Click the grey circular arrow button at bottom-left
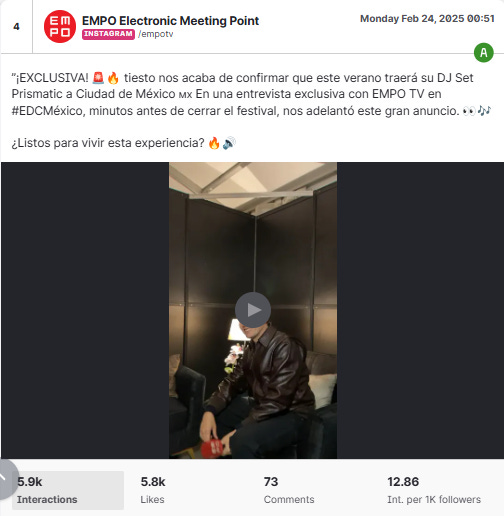Viewport: 504px width, 516px height. (x=6, y=479)
